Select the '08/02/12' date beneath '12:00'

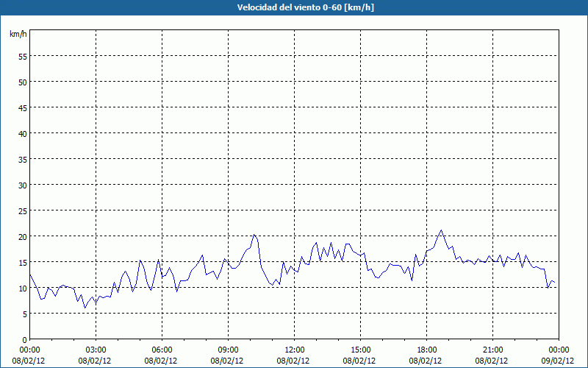293,361
